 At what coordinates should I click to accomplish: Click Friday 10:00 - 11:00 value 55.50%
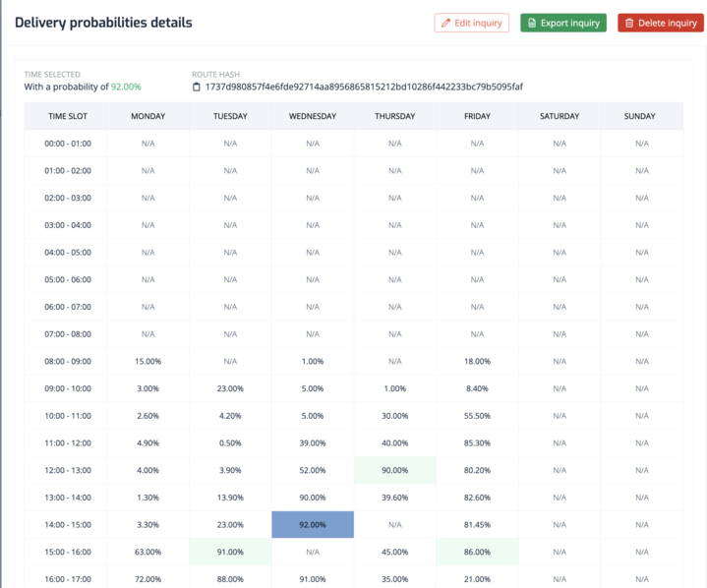click(x=477, y=416)
